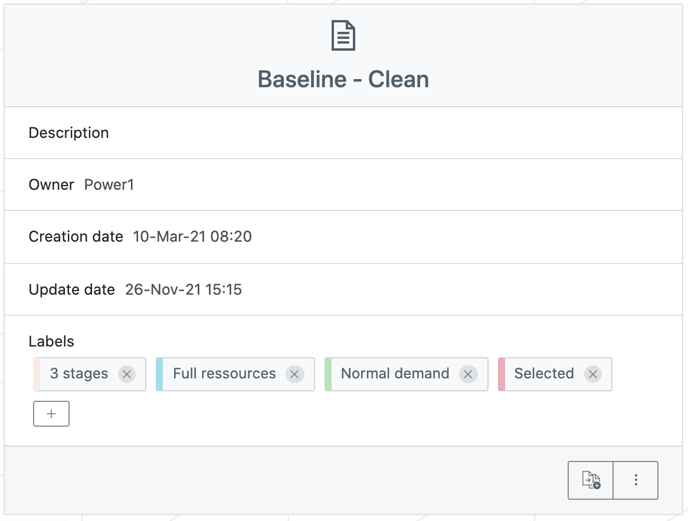Remove the 'Full ressources' label

tap(294, 374)
